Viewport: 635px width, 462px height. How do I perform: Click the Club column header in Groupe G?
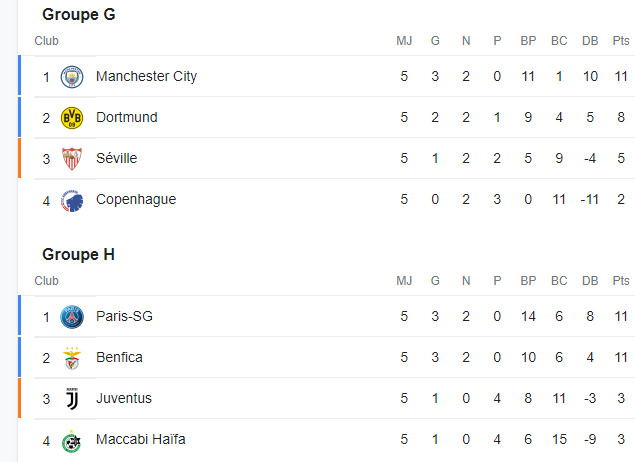tap(47, 41)
